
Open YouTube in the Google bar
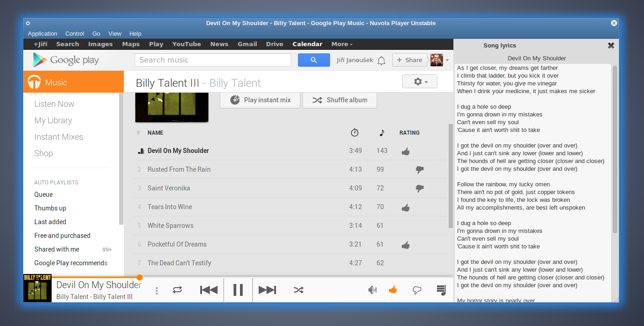tap(186, 44)
